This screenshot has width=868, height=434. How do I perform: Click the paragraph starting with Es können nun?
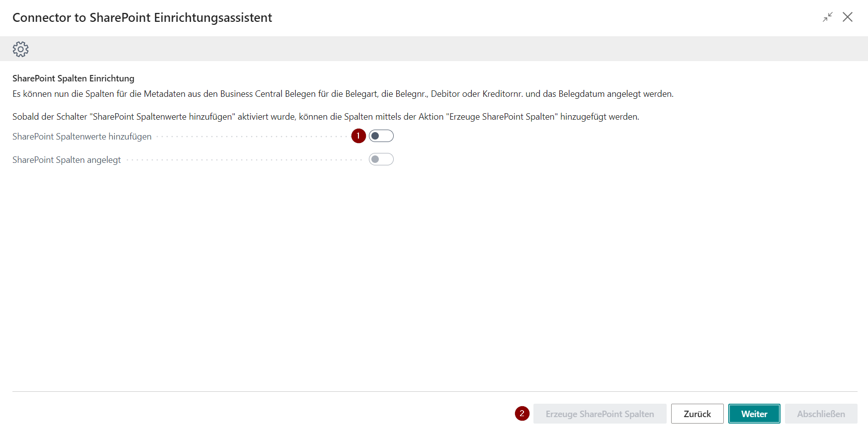coord(343,94)
